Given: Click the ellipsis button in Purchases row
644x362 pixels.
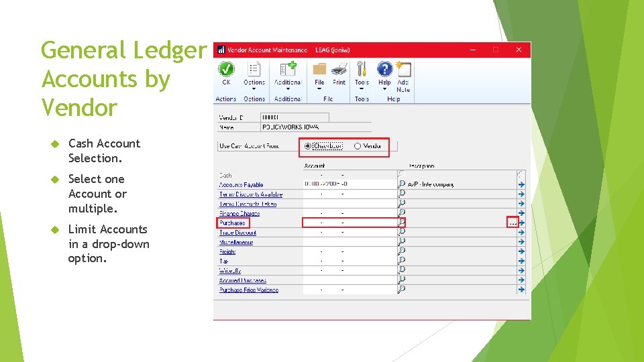Looking at the screenshot, I should [512, 223].
